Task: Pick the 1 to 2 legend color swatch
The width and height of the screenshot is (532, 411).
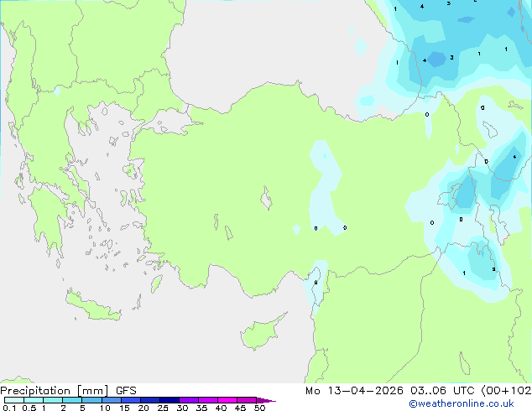Action: tap(53, 400)
